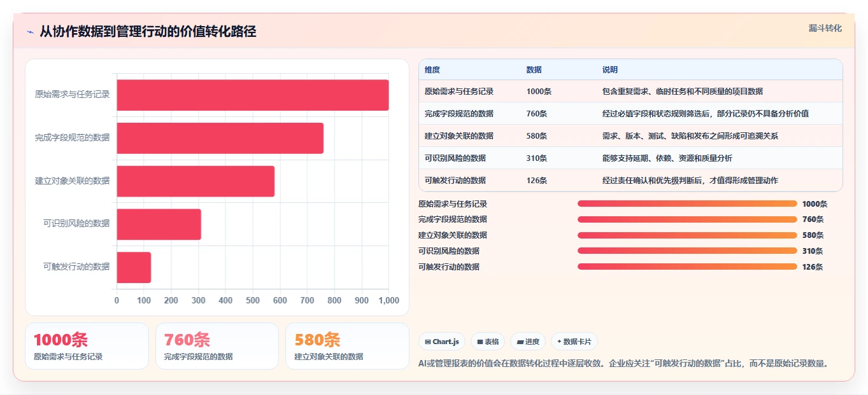This screenshot has width=868, height=395.
Task: Click table value 580条
Action: (x=537, y=136)
